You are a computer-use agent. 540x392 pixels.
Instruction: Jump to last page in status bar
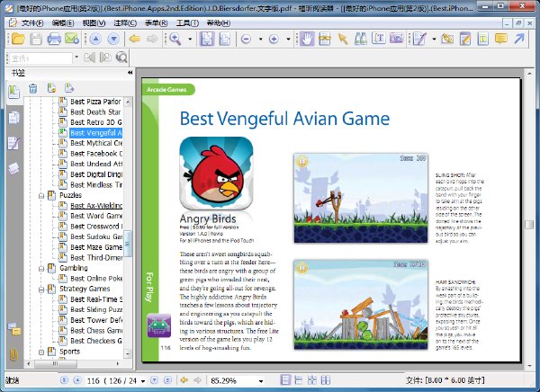167,380
